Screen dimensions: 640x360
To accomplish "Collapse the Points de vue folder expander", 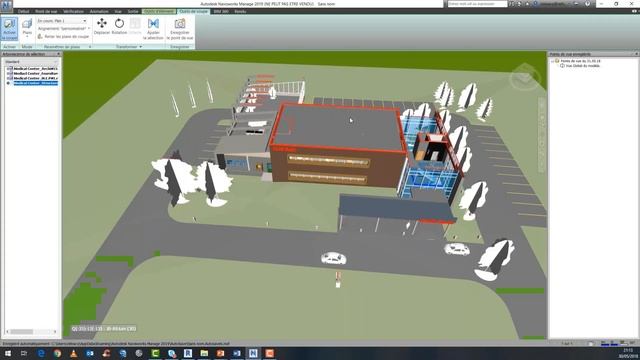I will [x=553, y=61].
